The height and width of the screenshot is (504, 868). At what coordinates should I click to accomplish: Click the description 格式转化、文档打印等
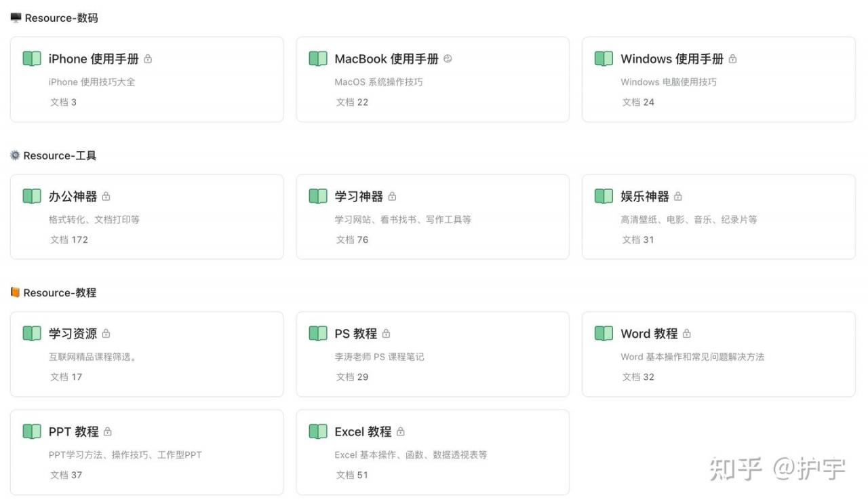pos(94,219)
